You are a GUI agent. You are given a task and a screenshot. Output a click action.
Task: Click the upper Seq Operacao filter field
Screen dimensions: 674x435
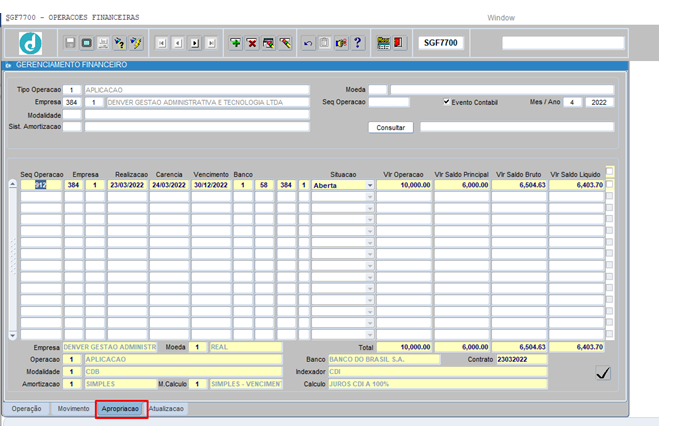pyautogui.click(x=389, y=102)
